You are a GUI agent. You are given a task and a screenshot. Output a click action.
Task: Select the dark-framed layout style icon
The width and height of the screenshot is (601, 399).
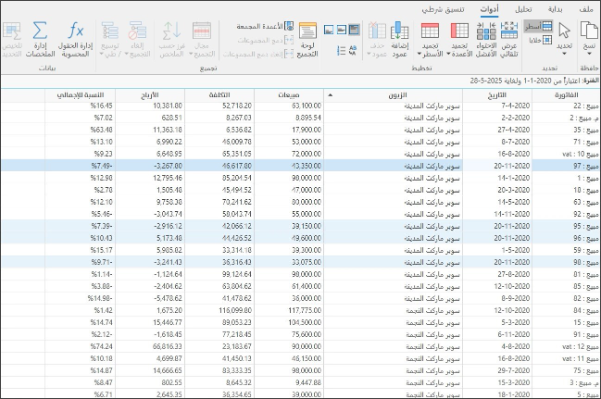[354, 30]
